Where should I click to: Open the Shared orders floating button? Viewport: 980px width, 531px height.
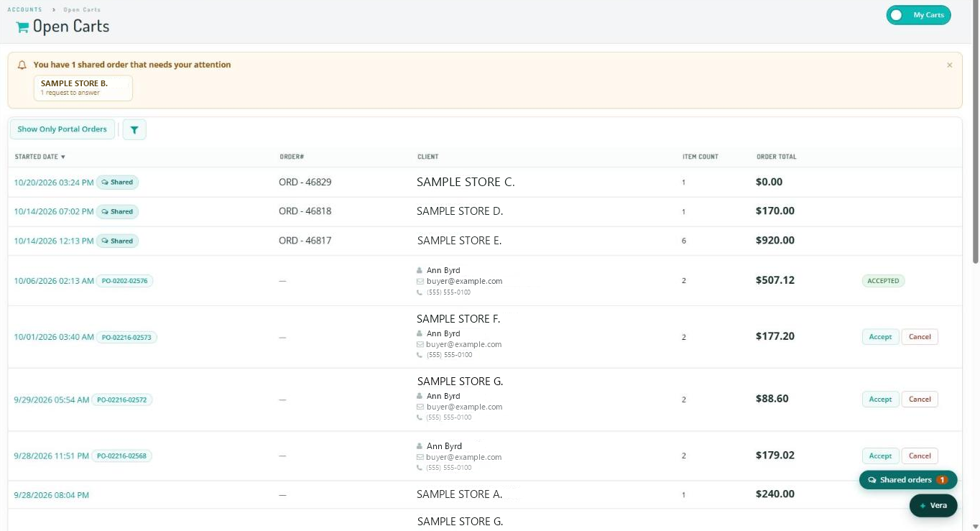coord(908,480)
